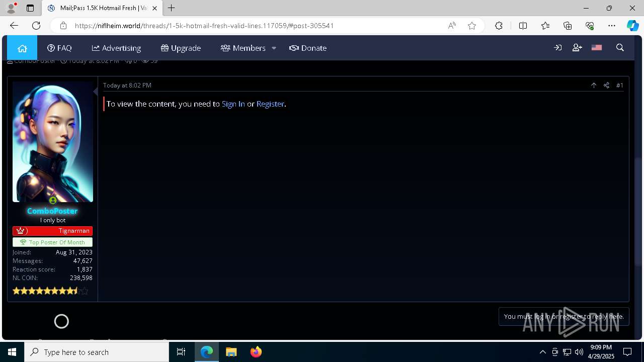Open the forum home icon
Viewport: 644px width, 362px height.
pos(22,48)
